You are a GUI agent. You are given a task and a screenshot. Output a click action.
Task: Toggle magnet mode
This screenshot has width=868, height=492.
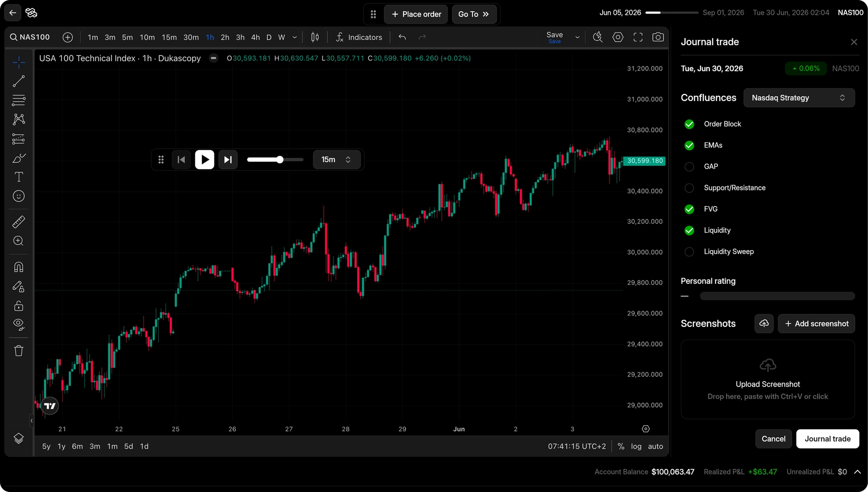point(19,267)
